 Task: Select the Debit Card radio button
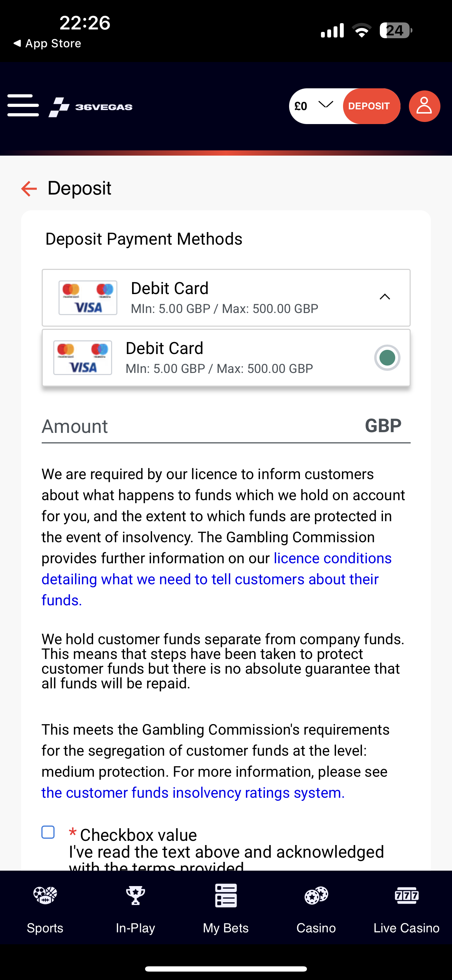[x=387, y=358]
